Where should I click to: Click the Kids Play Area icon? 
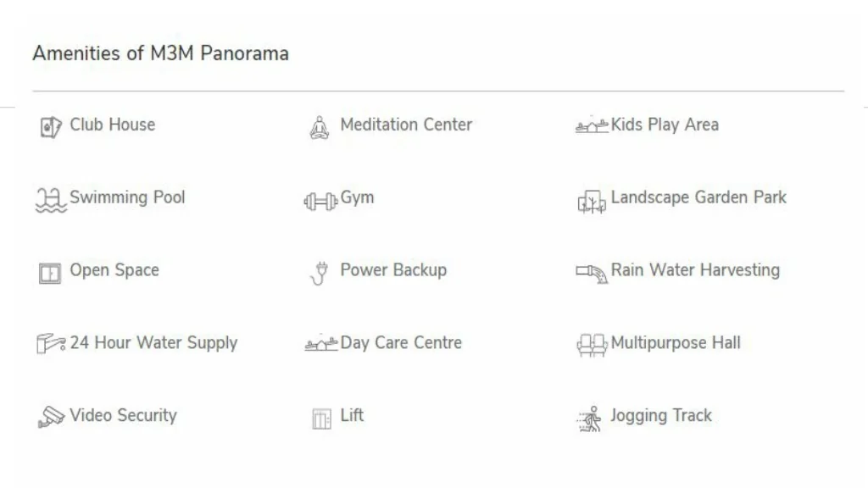click(x=592, y=126)
